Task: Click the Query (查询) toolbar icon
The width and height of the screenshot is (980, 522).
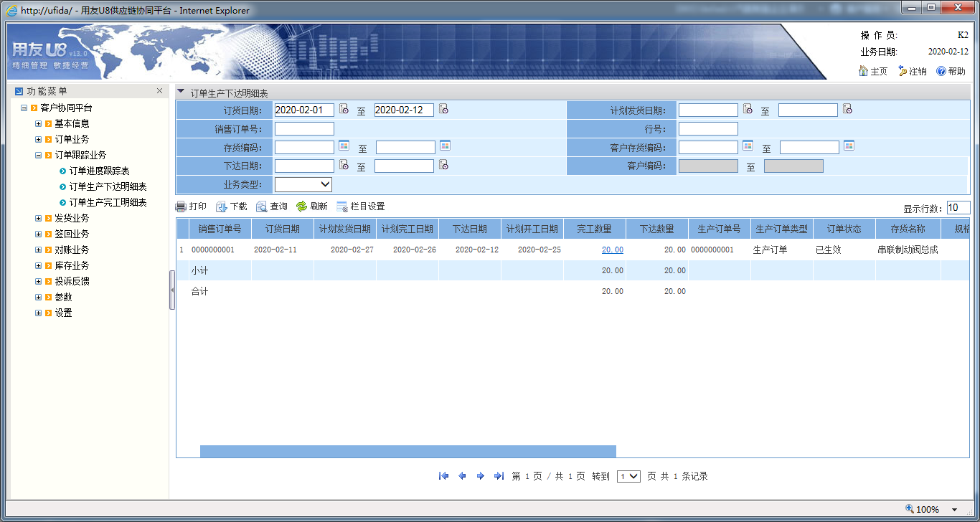Action: tap(262, 207)
